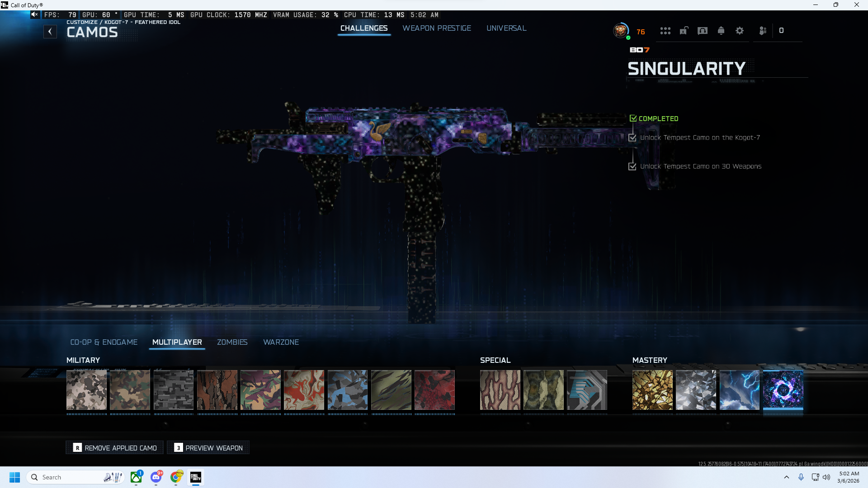The width and height of the screenshot is (868, 488).
Task: Select the purple Singularity Mastery camo
Action: click(783, 390)
